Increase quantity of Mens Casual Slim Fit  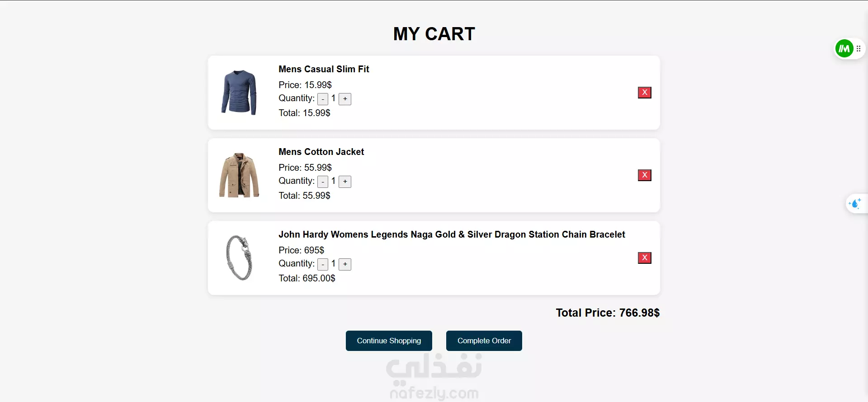[x=345, y=99]
